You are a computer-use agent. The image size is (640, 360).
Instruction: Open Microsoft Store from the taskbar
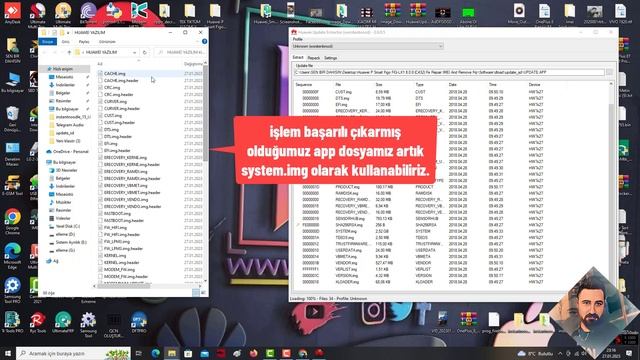pyautogui.click(x=188, y=353)
